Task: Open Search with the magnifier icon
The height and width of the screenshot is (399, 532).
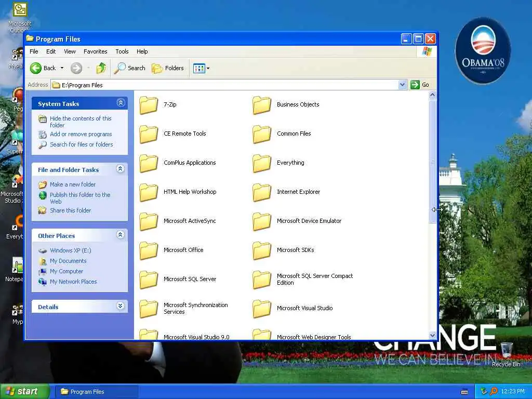Action: click(120, 68)
